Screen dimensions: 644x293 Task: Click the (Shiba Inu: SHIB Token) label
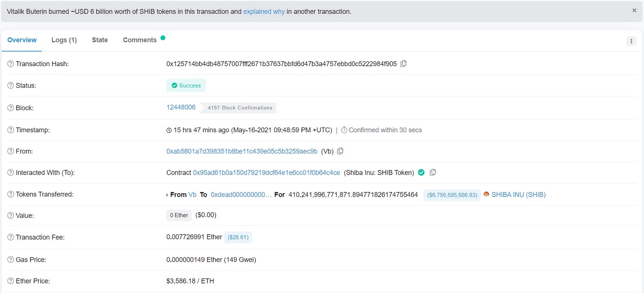(x=379, y=173)
